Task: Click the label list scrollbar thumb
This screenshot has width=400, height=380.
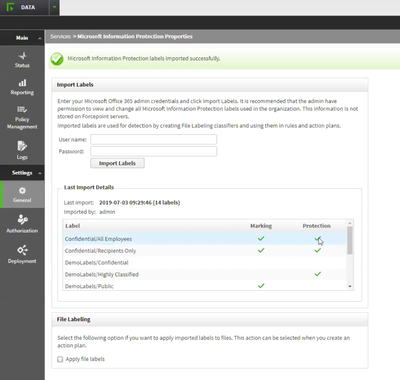Action: click(350, 240)
